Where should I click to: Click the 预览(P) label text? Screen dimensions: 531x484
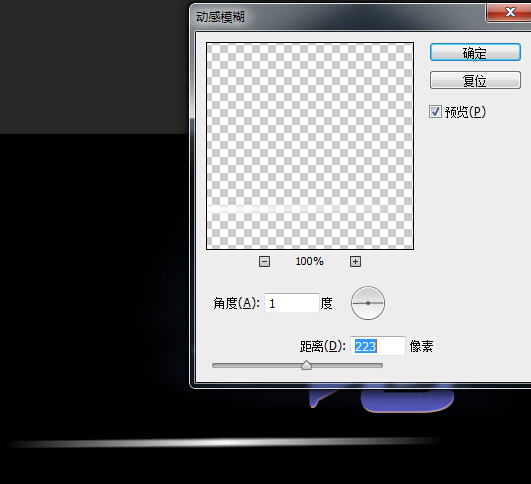click(465, 112)
